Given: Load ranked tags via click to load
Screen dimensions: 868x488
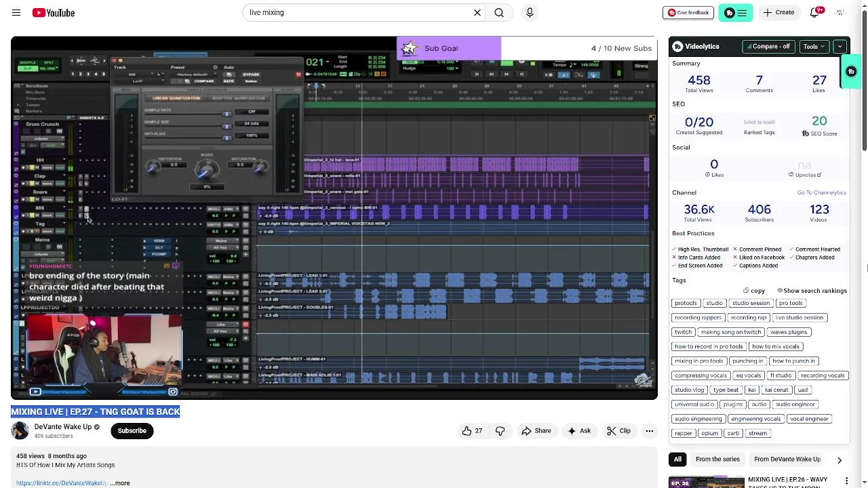Looking at the screenshot, I should (x=759, y=123).
